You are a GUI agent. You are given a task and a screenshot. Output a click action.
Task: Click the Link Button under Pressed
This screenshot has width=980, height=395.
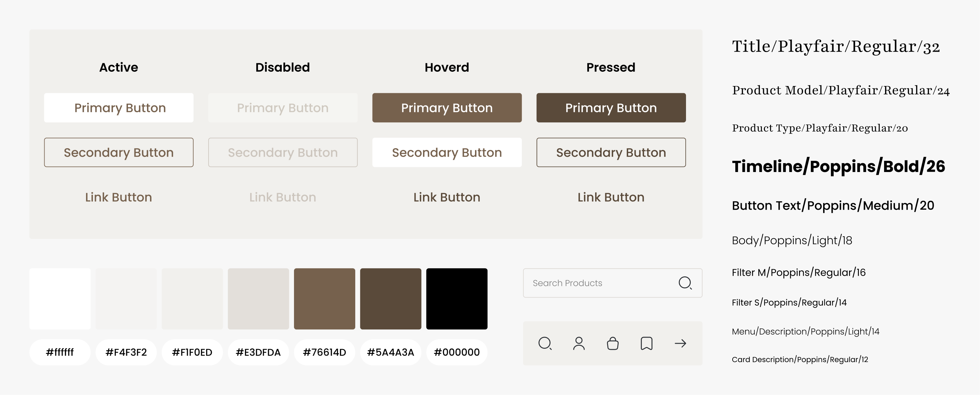pyautogui.click(x=610, y=197)
